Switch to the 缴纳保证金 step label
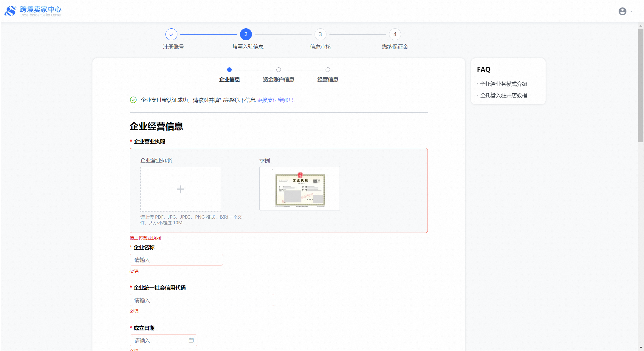Screen dimensions: 644x351 click(x=395, y=47)
